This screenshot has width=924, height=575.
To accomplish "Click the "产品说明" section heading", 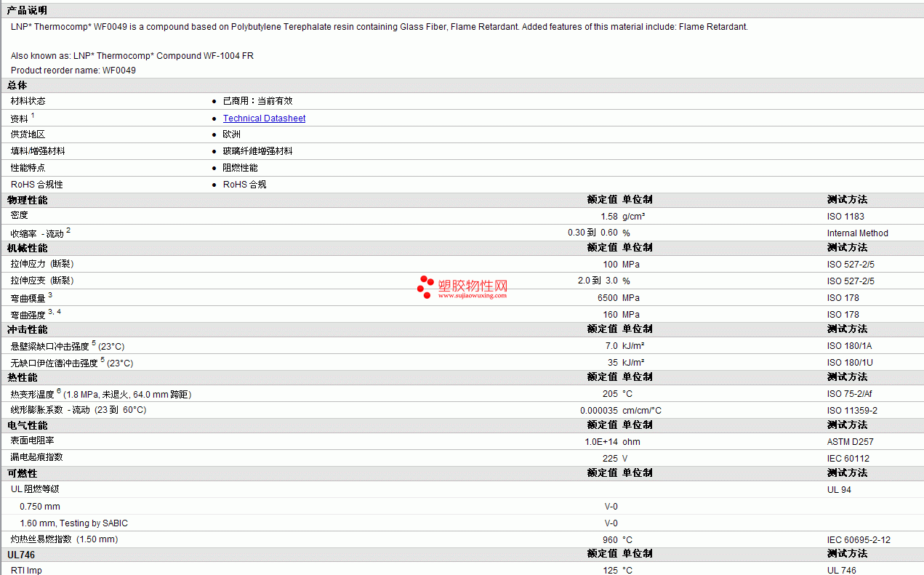I will pos(27,10).
